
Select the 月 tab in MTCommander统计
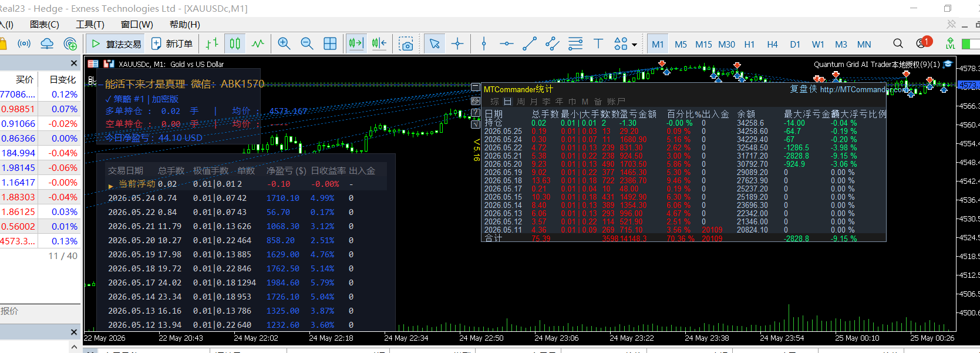click(x=534, y=101)
